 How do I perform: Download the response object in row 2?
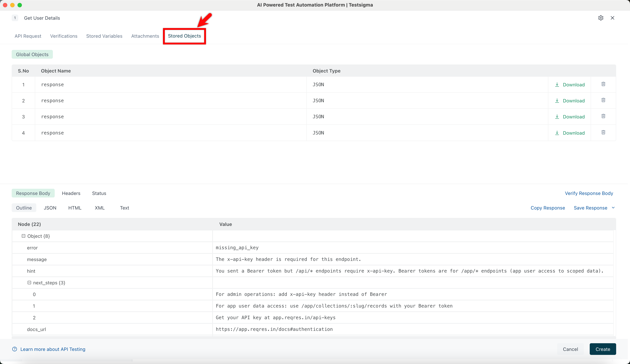[570, 101]
